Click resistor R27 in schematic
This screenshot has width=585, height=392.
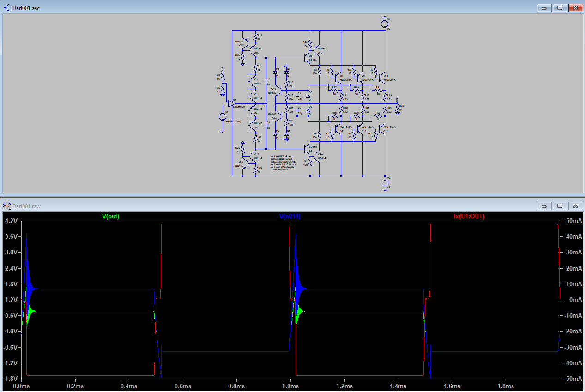pyautogui.click(x=255, y=37)
